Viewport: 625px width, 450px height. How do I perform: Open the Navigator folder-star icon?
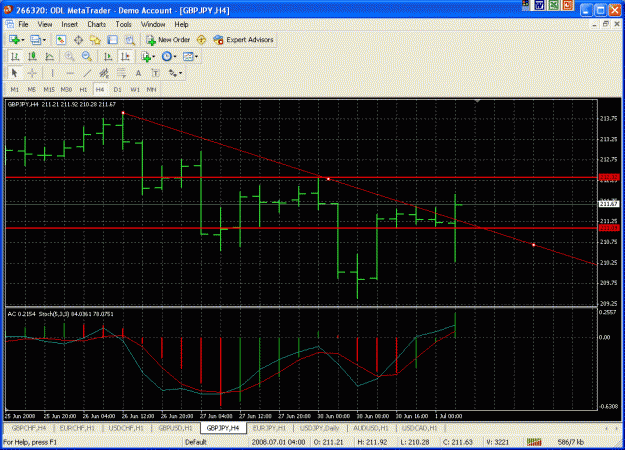(95, 40)
